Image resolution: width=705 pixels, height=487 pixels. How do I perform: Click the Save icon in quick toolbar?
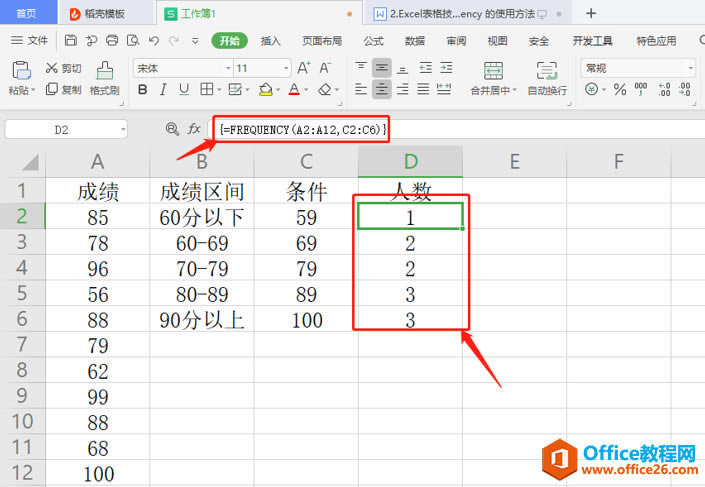[71, 40]
